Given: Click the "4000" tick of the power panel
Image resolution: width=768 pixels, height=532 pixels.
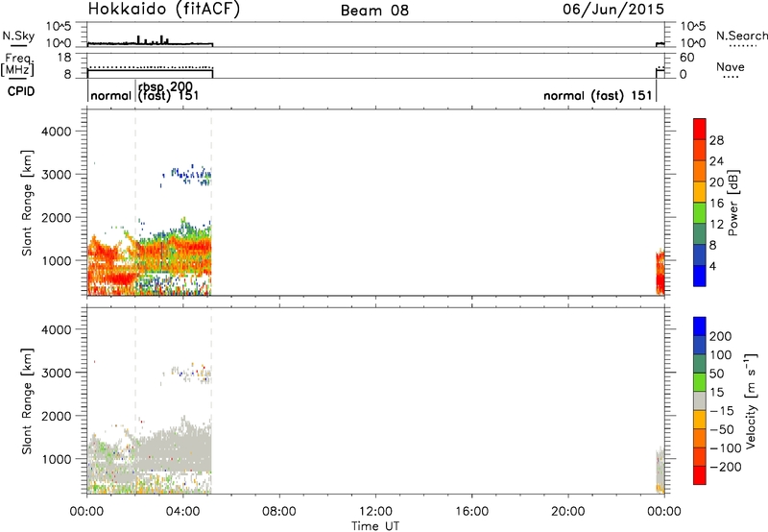Looking at the screenshot, I should [57, 132].
